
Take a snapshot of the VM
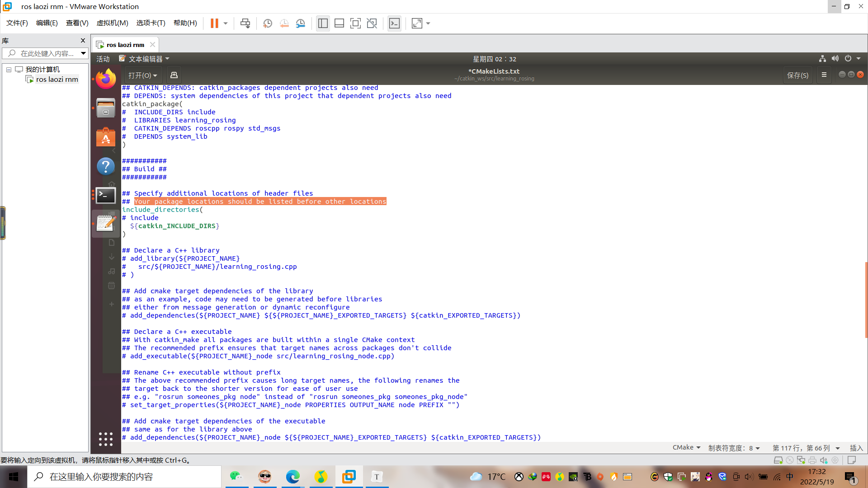[268, 23]
